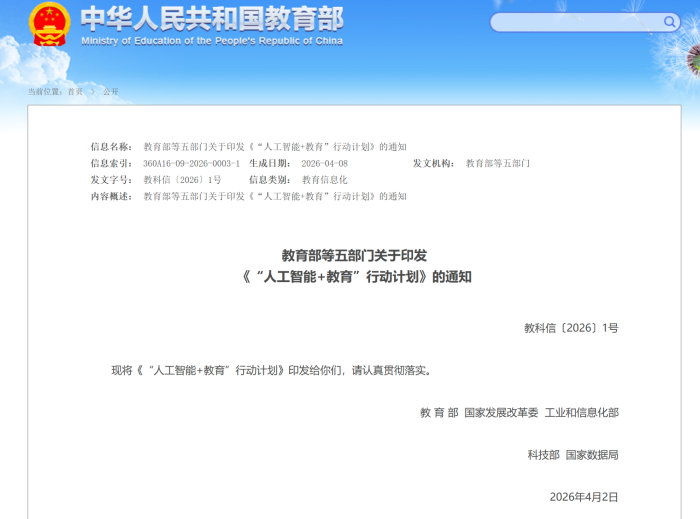This screenshot has height=519, width=700.
Task: Click the 信息类别 value 教育信息化
Action: [325, 180]
